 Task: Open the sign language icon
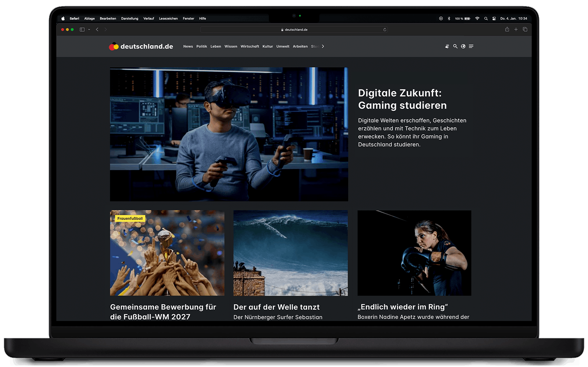[447, 46]
